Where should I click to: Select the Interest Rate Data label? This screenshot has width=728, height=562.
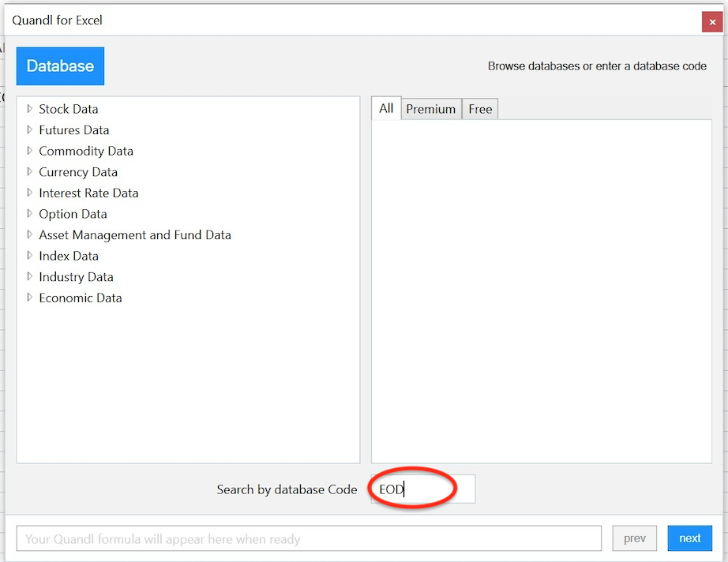click(x=88, y=193)
